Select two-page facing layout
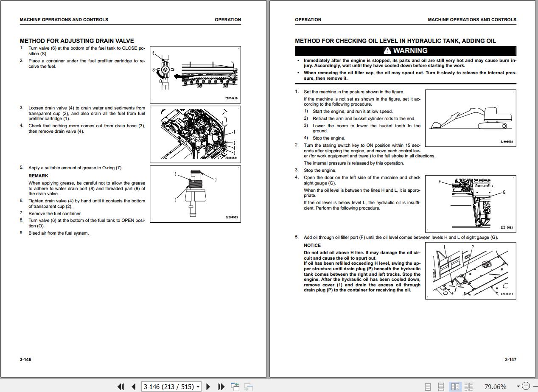Screen dimensions: 538x392 [455, 386]
